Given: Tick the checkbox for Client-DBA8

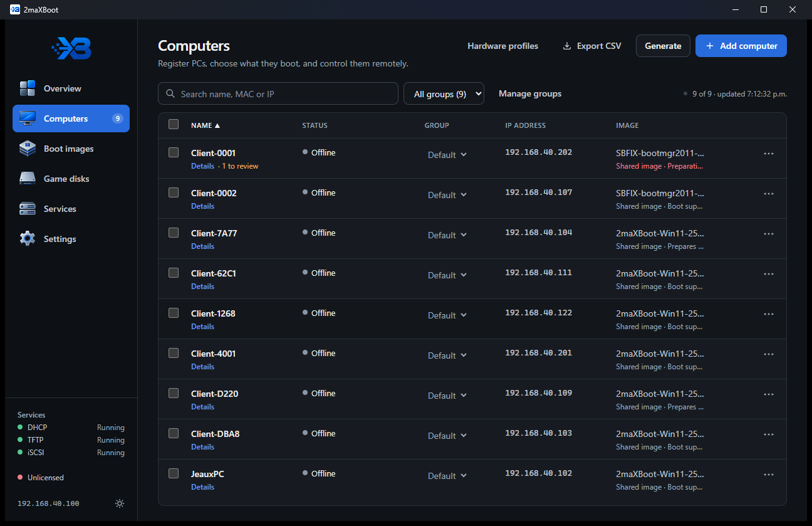Looking at the screenshot, I should 174,433.
